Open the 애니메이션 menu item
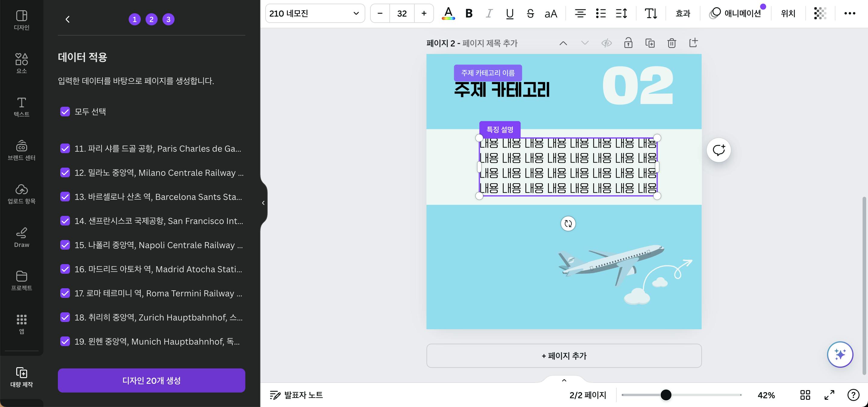The image size is (868, 407). (736, 14)
